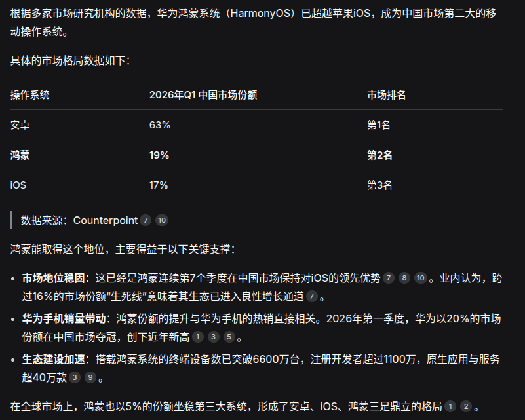Select the bold 鸿蒙 table cell

click(20, 155)
